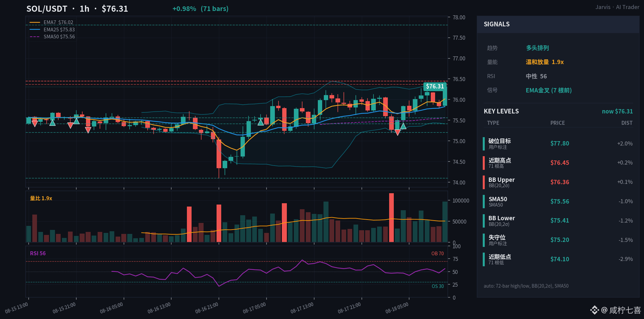The height and width of the screenshot is (319, 644).
Task: Click the $75.56 price in SMA50 level row
Action: [x=560, y=202]
